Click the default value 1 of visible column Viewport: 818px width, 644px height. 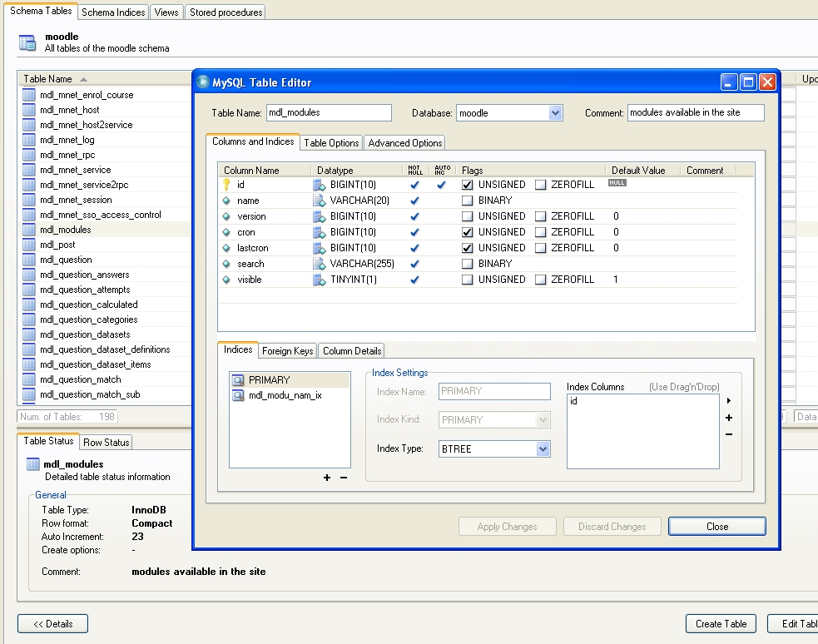point(616,280)
